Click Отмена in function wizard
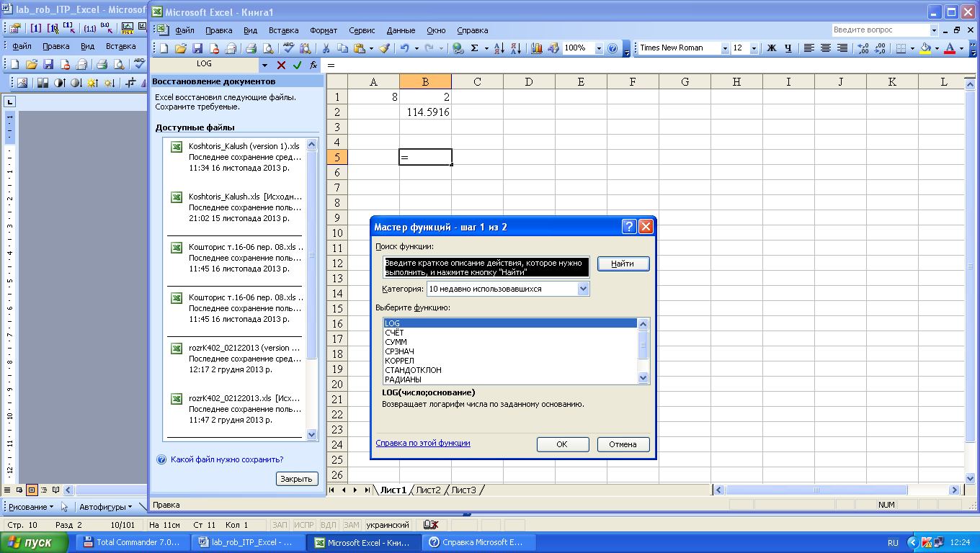 pos(623,444)
